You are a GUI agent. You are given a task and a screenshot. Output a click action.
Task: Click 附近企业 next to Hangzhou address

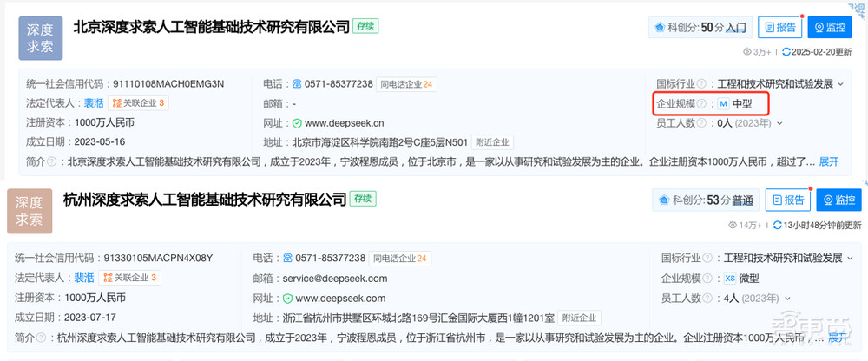[x=580, y=318]
